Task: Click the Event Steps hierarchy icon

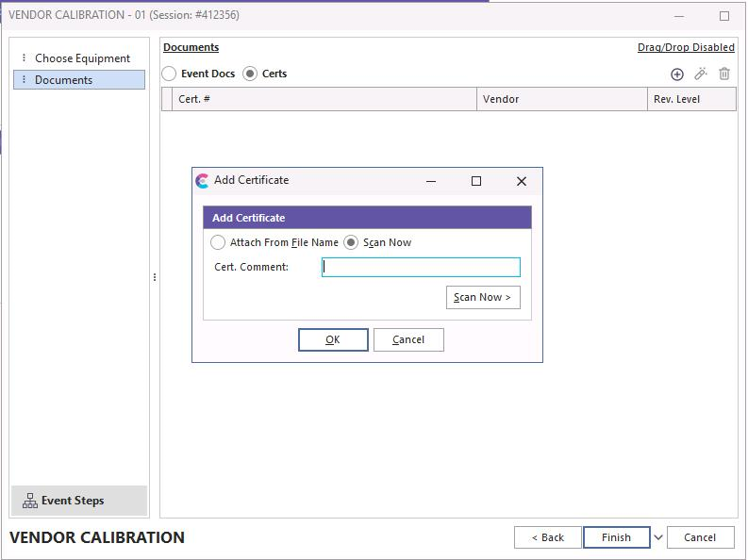Action: click(30, 501)
